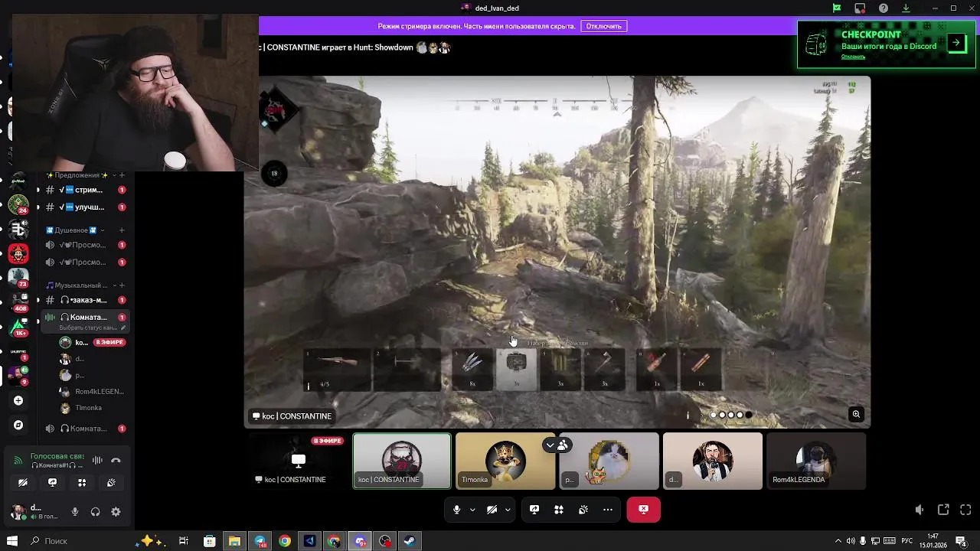
Task: Open Discord help question mark icon
Action: 884,8
